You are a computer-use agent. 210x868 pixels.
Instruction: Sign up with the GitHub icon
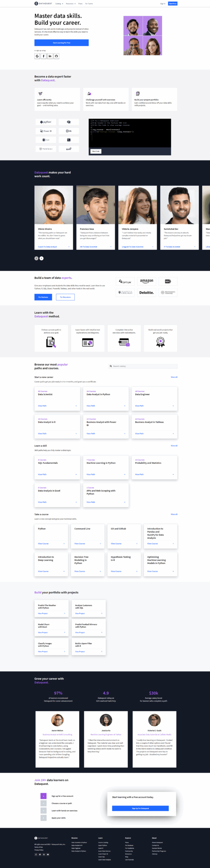tap(56, 56)
